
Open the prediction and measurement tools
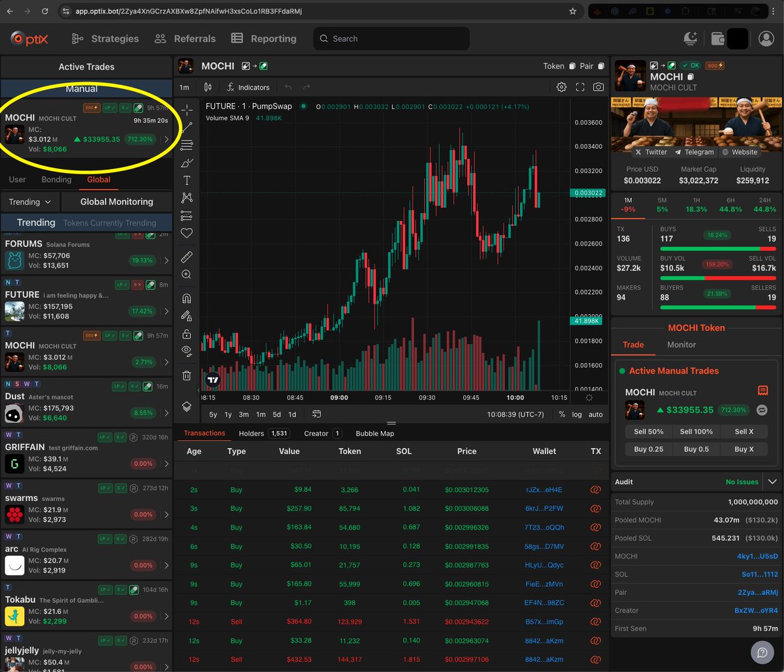click(187, 216)
